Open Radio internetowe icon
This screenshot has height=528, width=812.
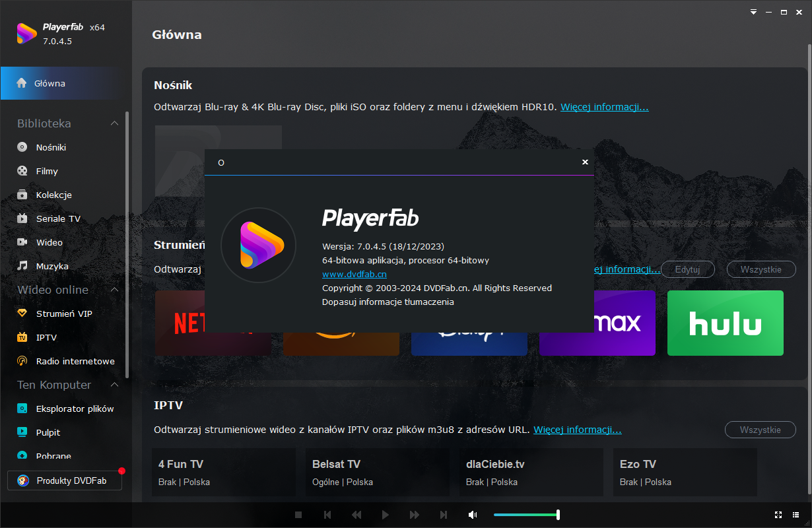pos(22,361)
